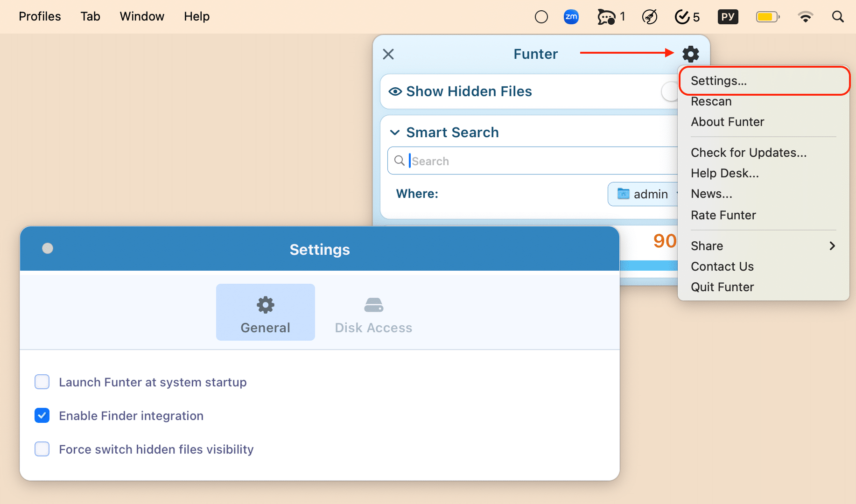Viewport: 856px width, 504px height.
Task: Open the admin location dropdown
Action: coord(643,194)
